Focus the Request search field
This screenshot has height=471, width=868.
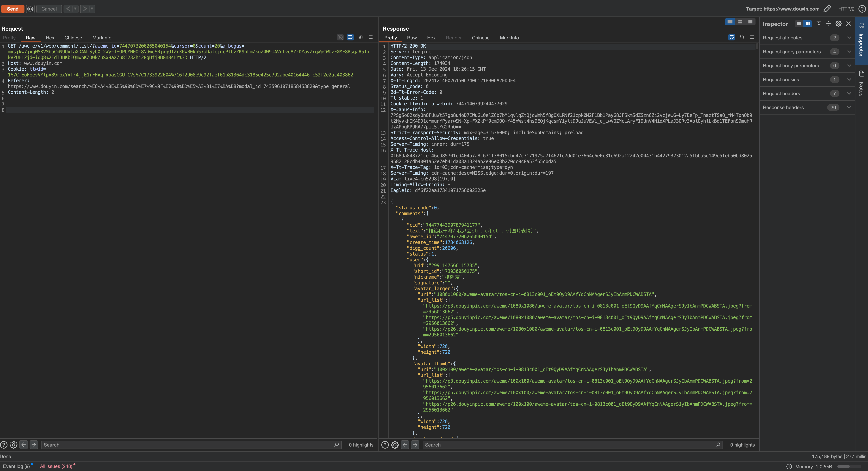click(191, 445)
